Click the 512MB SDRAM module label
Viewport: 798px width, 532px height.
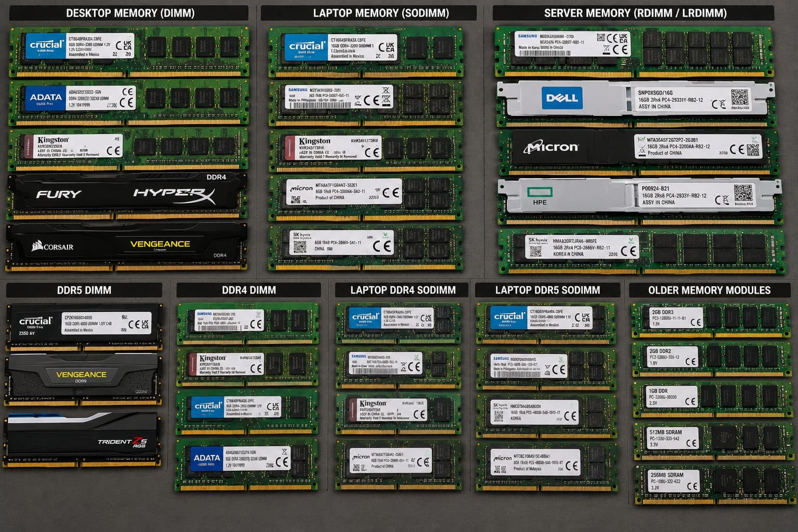pyautogui.click(x=674, y=438)
